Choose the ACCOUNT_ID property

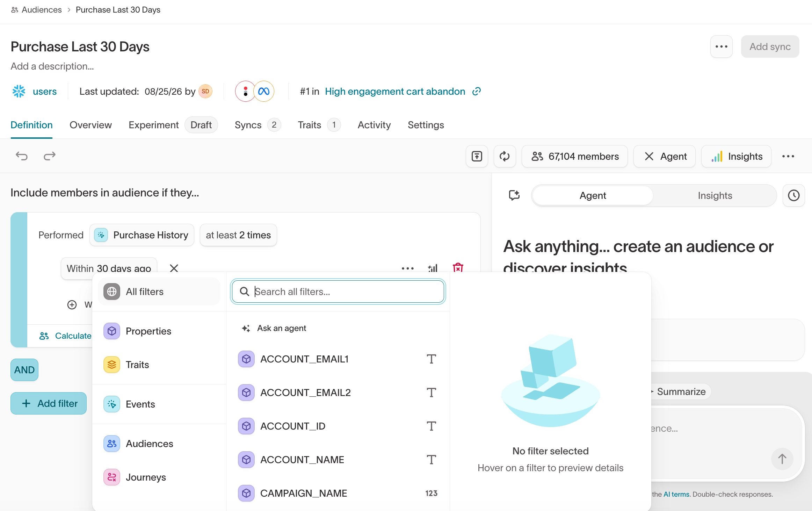(x=338, y=426)
